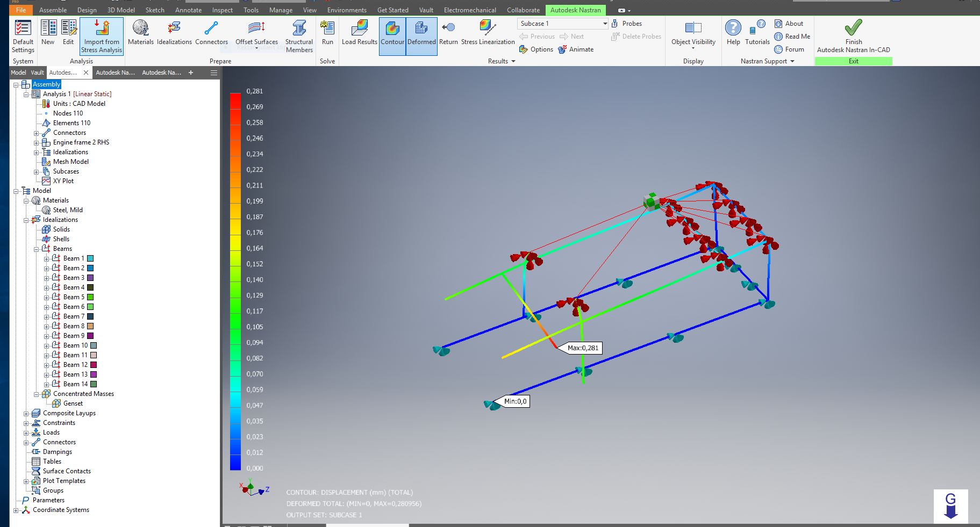Switch to the Model tab
Viewport: 980px width, 527px height.
[18, 73]
